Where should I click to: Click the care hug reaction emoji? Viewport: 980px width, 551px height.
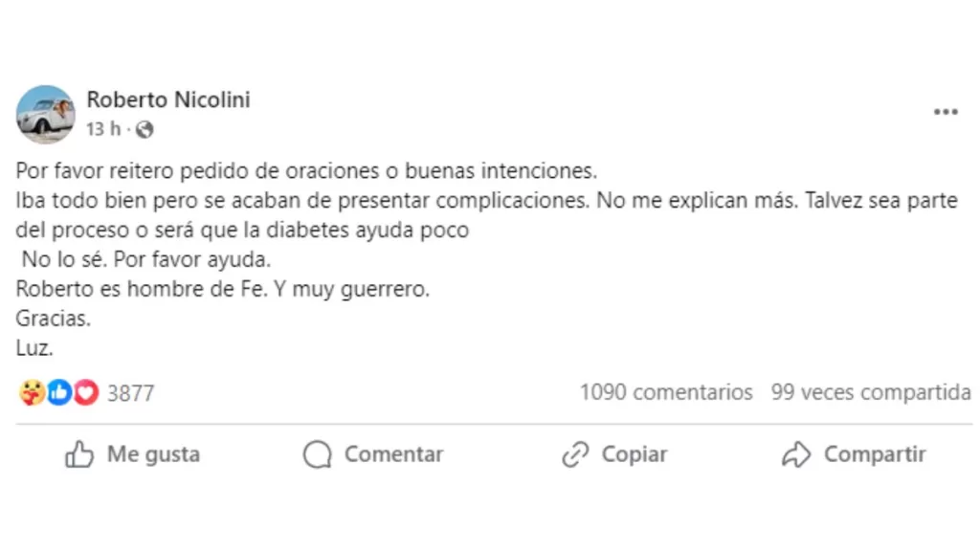tap(31, 392)
